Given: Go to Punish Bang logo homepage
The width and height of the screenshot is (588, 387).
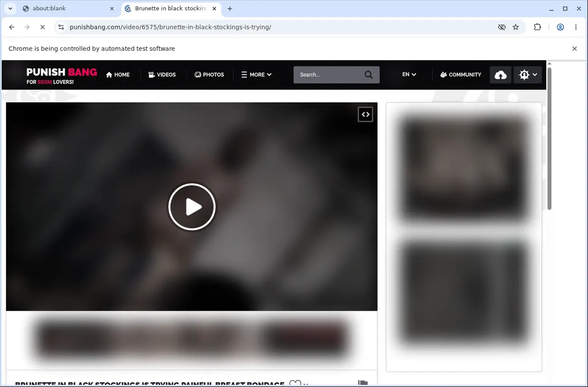Looking at the screenshot, I should [62, 75].
